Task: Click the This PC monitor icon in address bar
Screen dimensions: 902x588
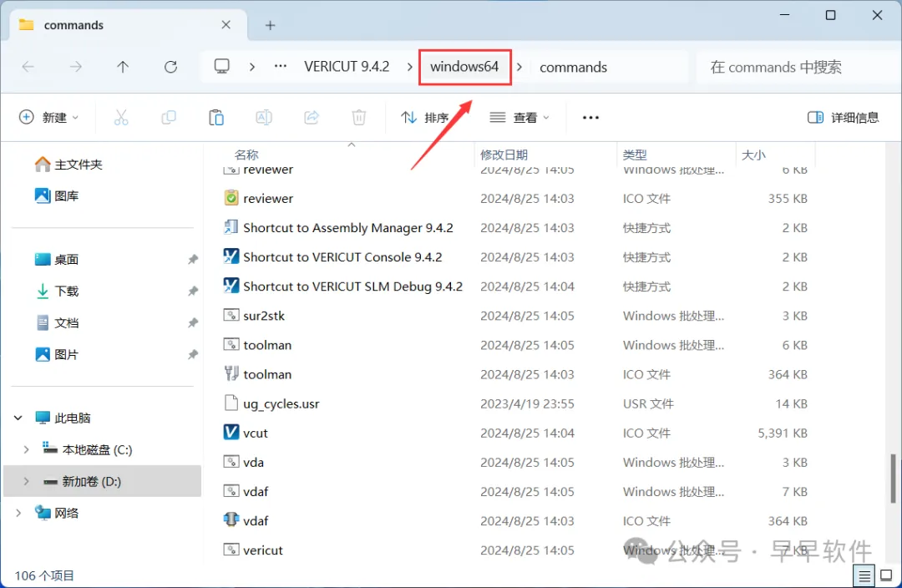Action: point(221,67)
